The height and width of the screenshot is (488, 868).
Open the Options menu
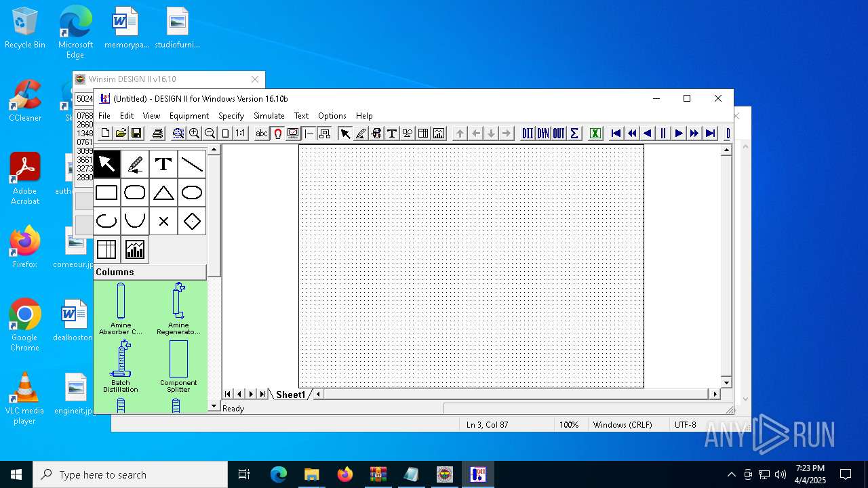332,116
